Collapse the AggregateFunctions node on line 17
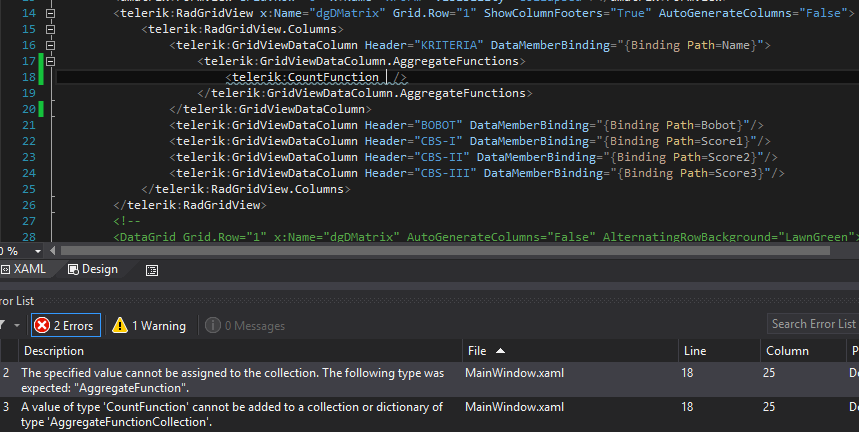Viewport: 859px width, 432px height. pos(51,62)
